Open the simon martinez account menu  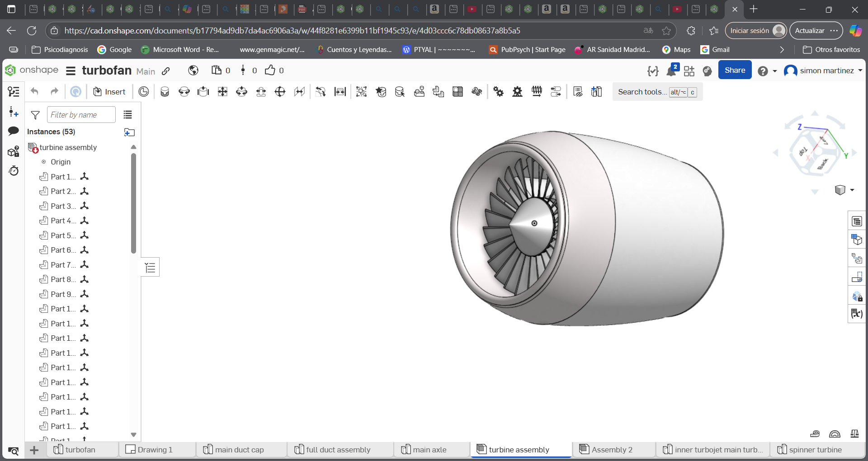click(823, 71)
